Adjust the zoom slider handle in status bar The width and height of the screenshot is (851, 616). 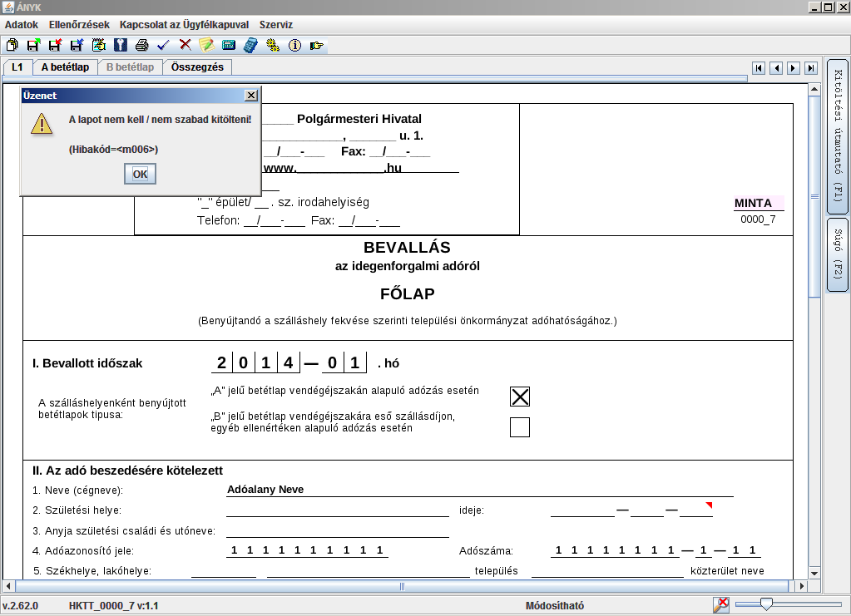pyautogui.click(x=766, y=604)
